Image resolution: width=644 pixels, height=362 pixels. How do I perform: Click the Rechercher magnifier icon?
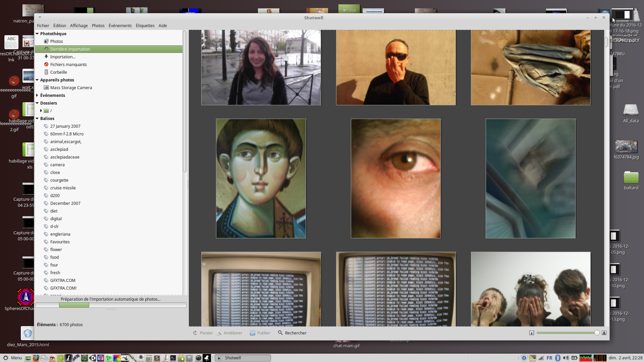[x=280, y=333]
